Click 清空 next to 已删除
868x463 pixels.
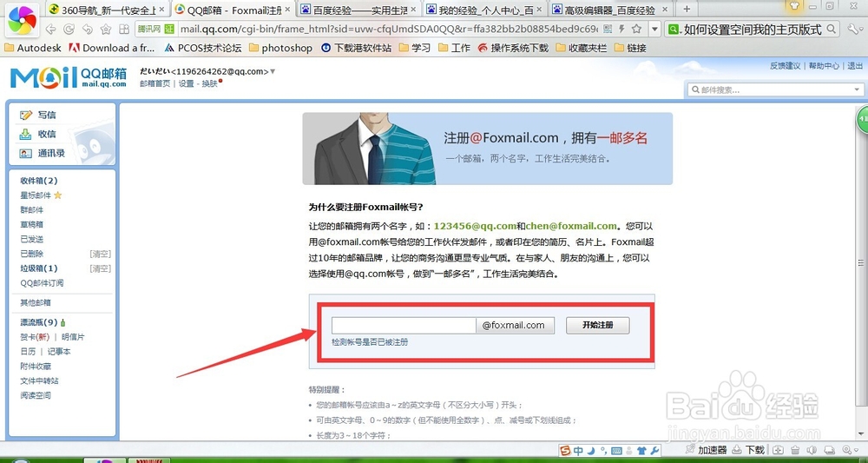(x=100, y=254)
